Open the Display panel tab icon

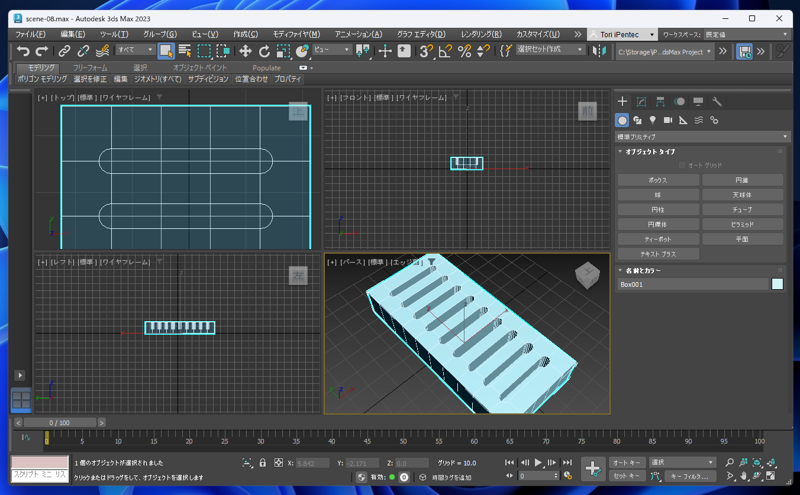click(698, 102)
